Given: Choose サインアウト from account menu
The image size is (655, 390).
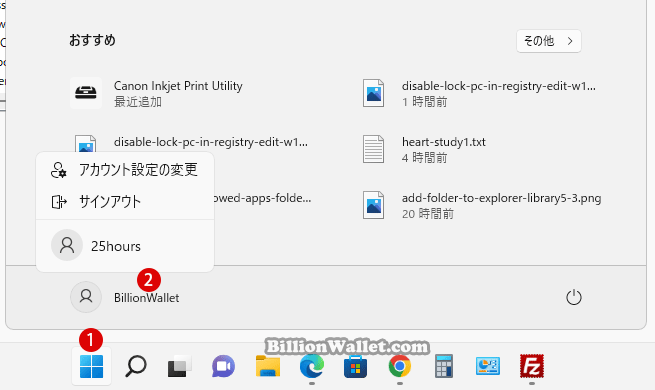Looking at the screenshot, I should coord(125,202).
